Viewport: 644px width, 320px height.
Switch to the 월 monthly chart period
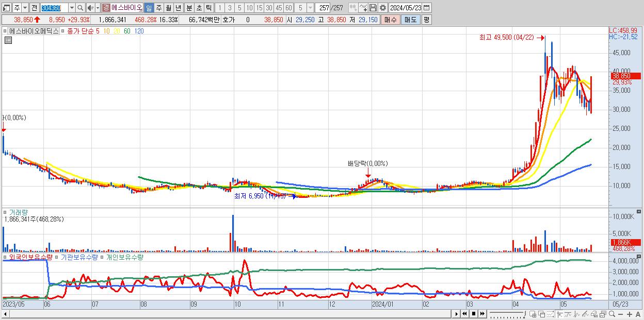tap(168, 8)
